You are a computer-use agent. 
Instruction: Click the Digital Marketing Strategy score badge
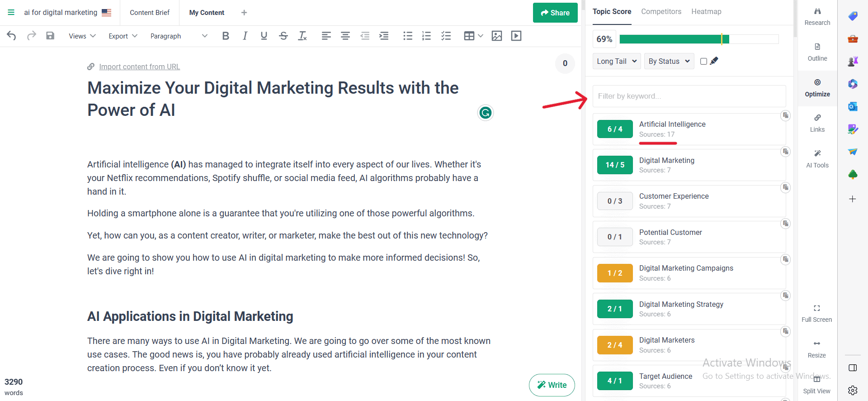coord(615,309)
